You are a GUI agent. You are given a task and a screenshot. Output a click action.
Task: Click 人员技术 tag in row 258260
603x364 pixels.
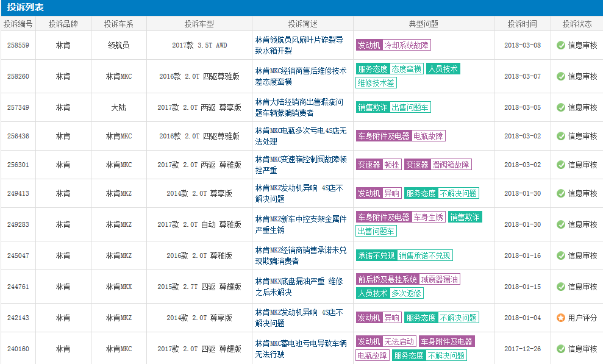click(x=443, y=69)
